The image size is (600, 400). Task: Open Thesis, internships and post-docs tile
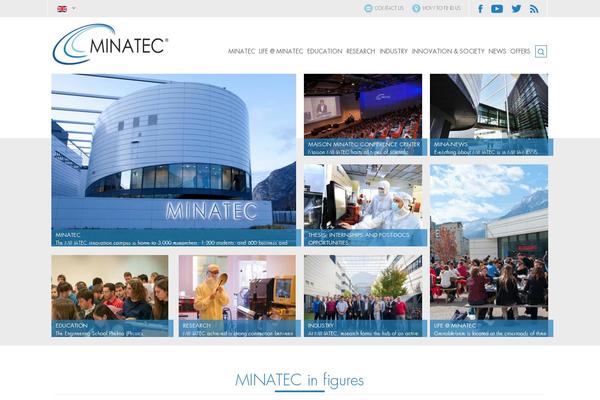(x=363, y=205)
